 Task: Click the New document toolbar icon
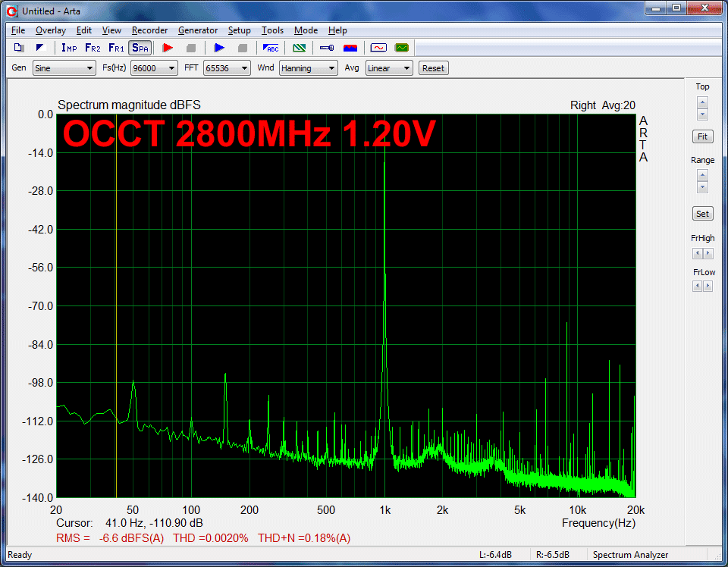(18, 48)
